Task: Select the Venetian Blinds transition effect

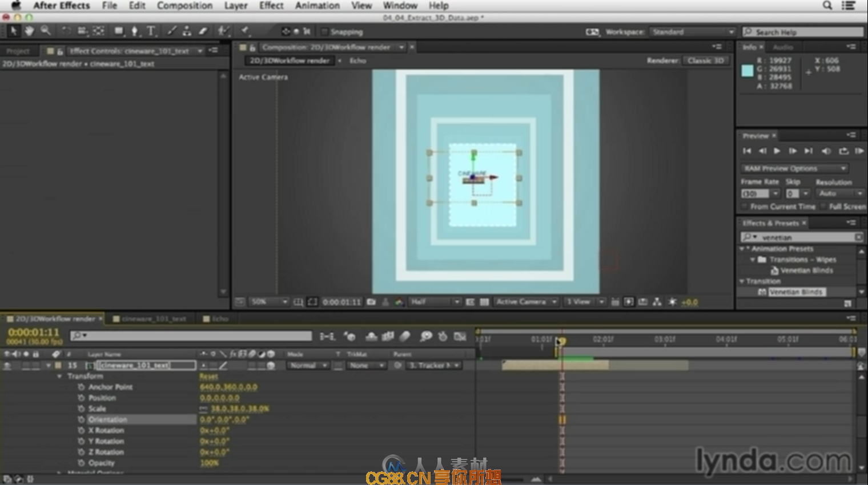Action: 796,292
